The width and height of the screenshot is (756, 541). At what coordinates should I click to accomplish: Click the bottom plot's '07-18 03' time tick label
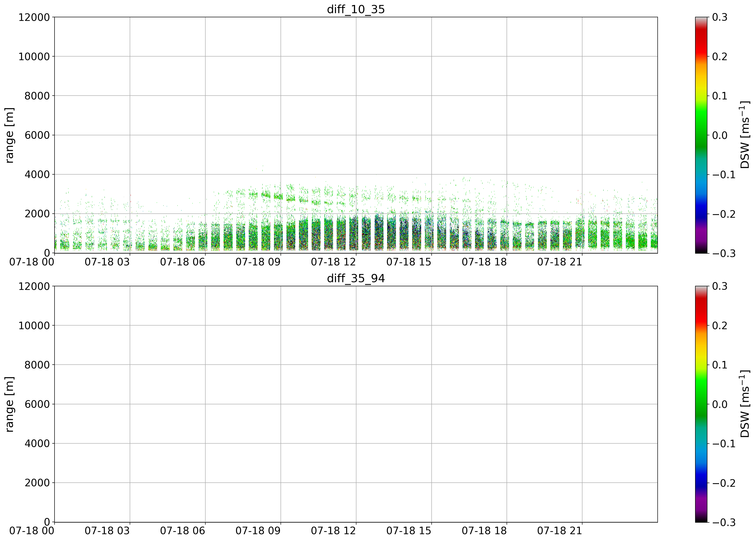(x=107, y=531)
